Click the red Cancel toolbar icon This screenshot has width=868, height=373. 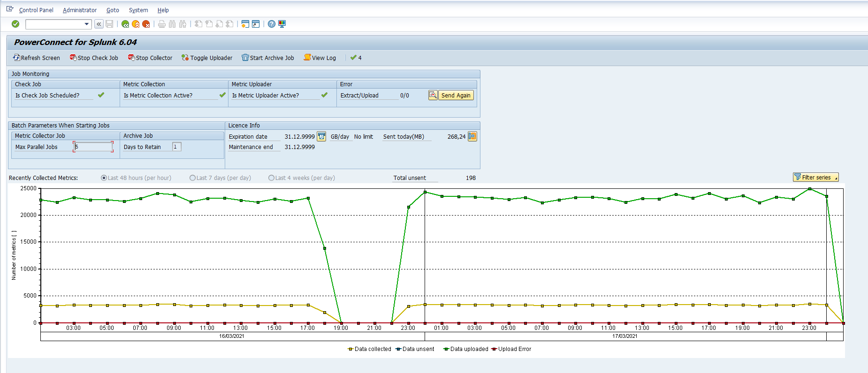pos(146,24)
